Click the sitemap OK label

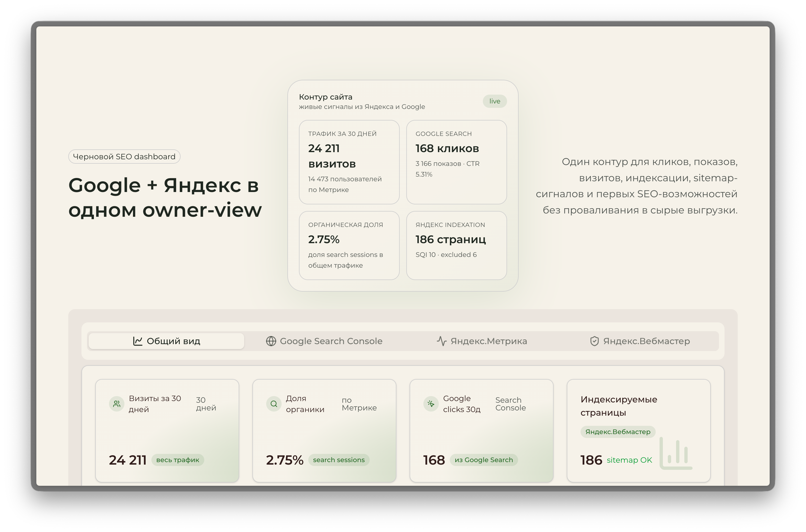[629, 460]
